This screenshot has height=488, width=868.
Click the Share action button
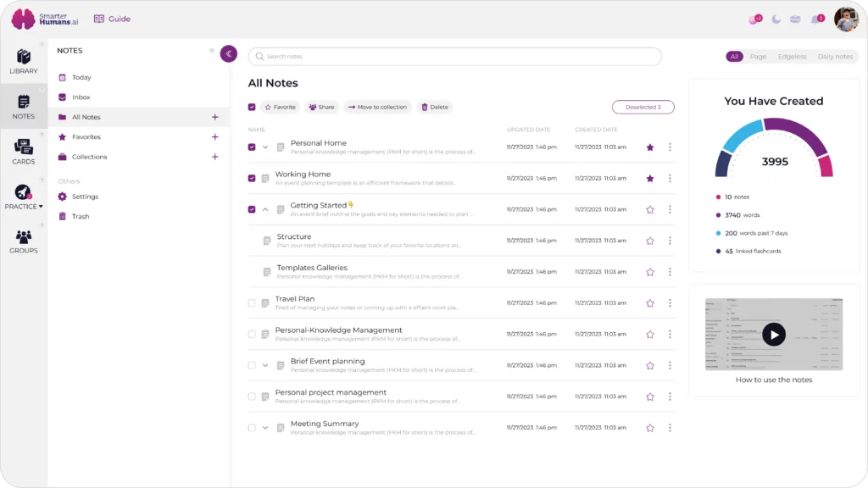click(x=321, y=107)
